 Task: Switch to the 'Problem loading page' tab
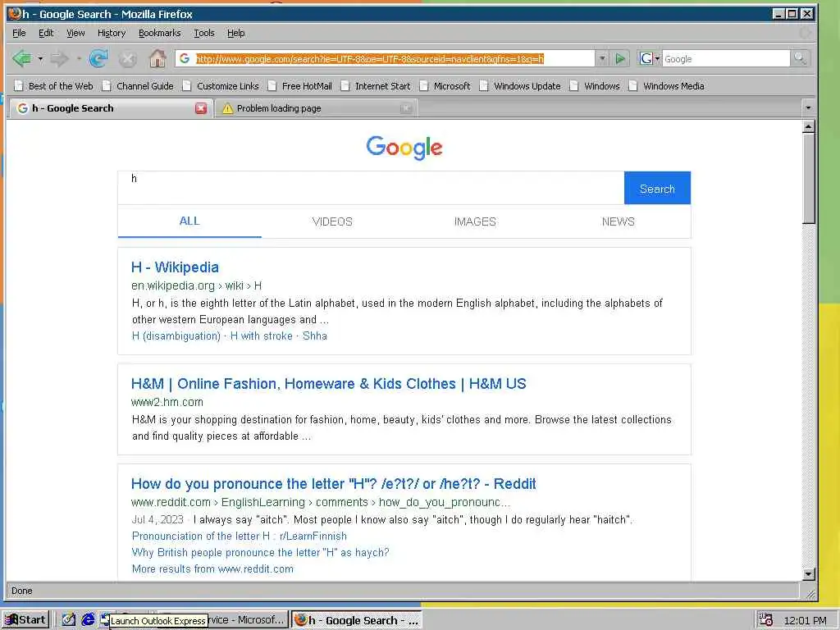click(x=317, y=108)
